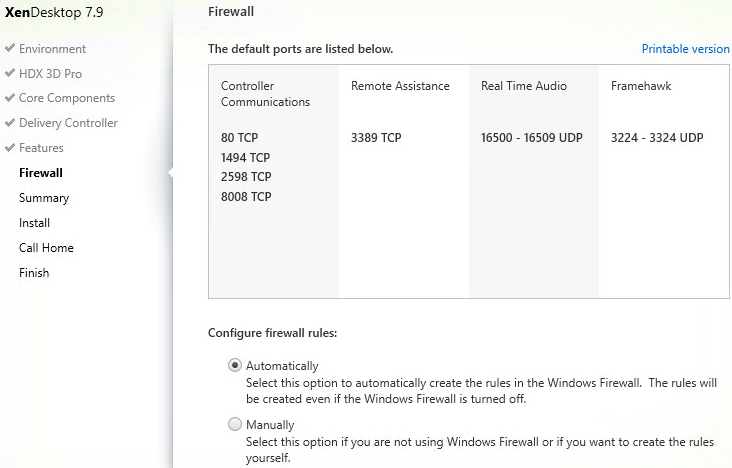Select the Firewall step in sidebar
Image resolution: width=732 pixels, height=468 pixels.
(x=41, y=173)
